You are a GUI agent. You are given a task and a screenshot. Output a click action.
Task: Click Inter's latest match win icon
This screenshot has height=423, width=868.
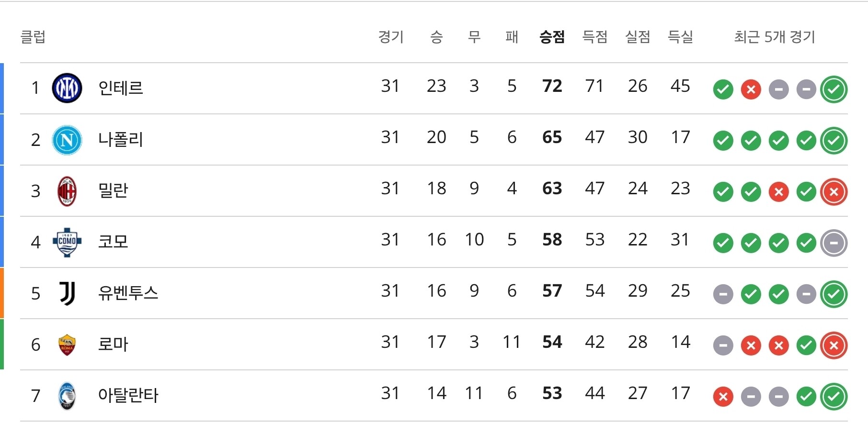coord(834,89)
